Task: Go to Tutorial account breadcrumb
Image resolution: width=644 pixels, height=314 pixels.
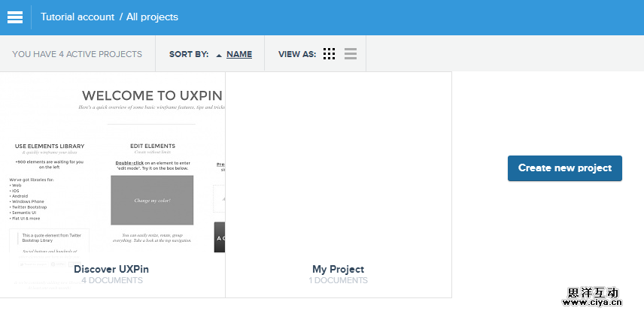Action: [77, 17]
